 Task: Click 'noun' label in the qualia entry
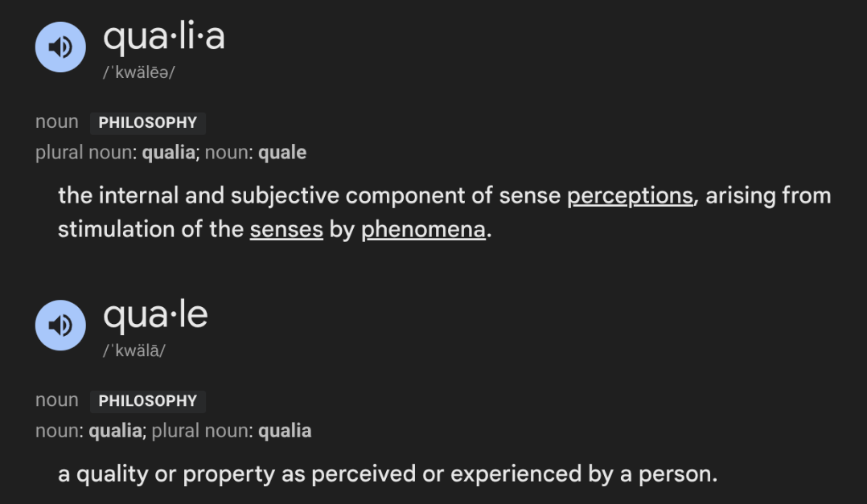tap(57, 122)
